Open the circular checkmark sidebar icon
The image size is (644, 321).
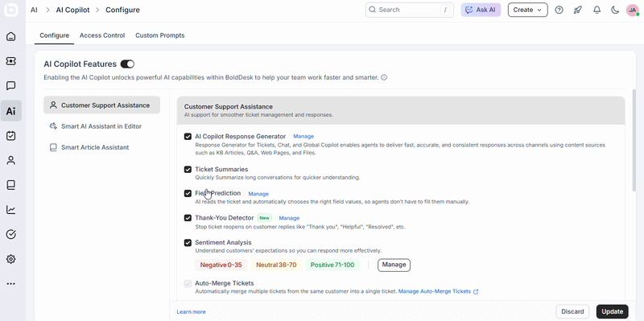(x=11, y=234)
